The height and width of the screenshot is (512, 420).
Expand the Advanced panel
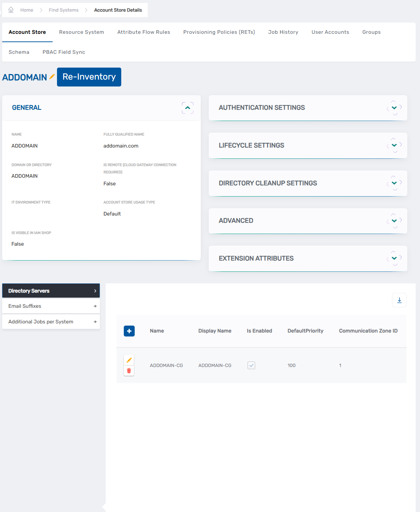point(394,221)
